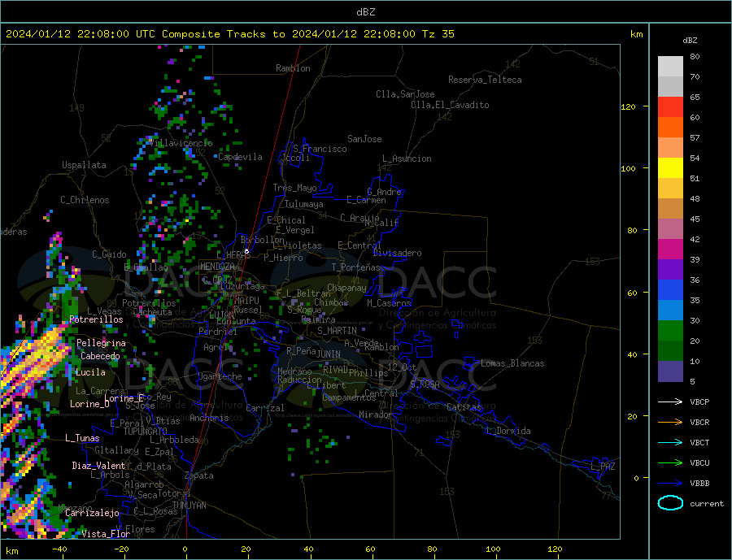Click the timestamp header '2024/01/12 22:08:00 UTC Composite'
732x560 pixels.
pos(112,34)
